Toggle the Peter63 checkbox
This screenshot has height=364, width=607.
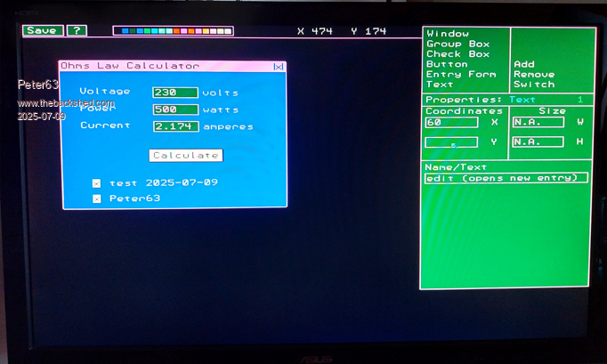[x=96, y=198]
